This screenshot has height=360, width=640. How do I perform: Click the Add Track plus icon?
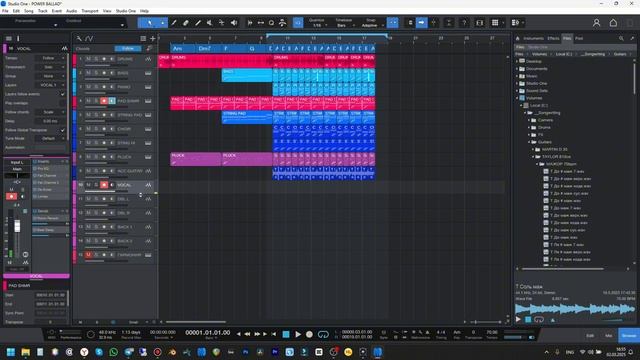click(153, 38)
